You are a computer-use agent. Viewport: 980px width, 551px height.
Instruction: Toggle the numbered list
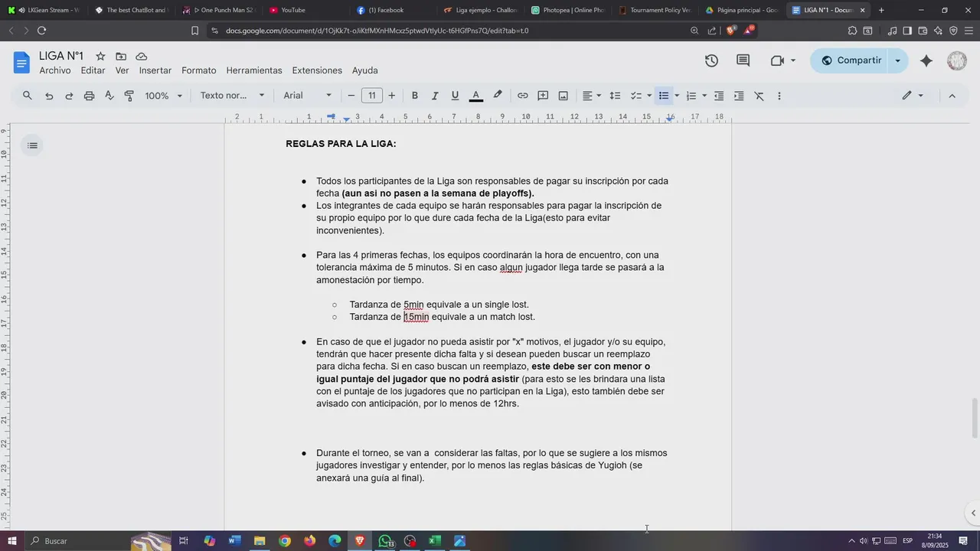(691, 96)
